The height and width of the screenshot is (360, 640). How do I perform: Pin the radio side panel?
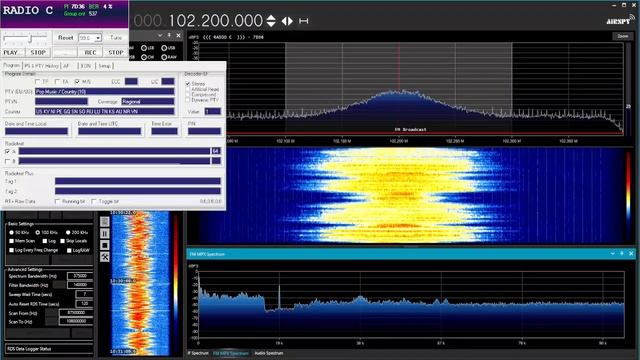point(169,36)
